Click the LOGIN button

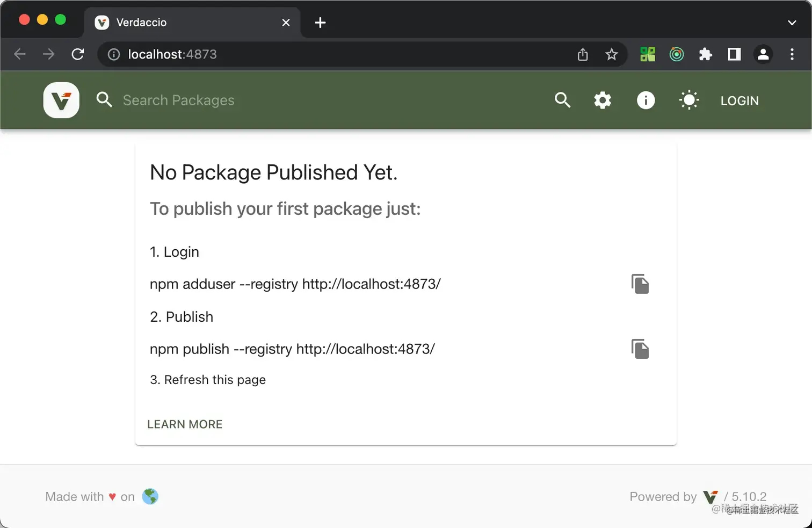coord(740,100)
